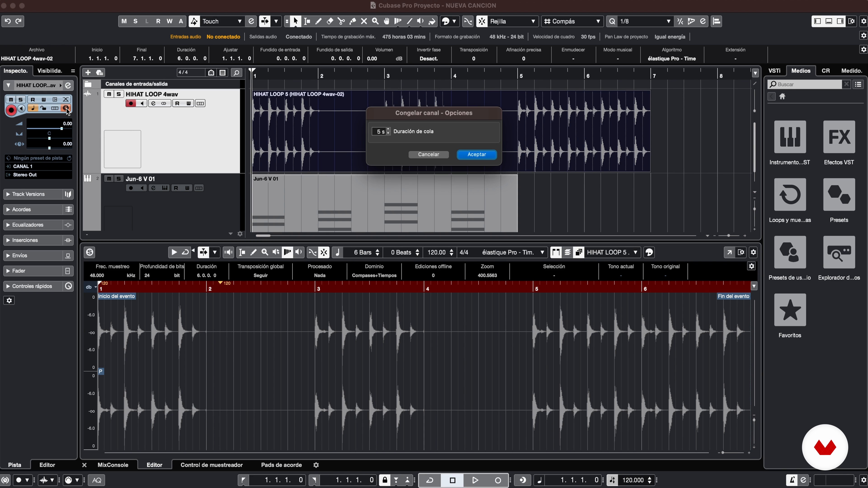Open Instrumentos VST tile in Medios
The height and width of the screenshot is (488, 868).
tap(790, 137)
